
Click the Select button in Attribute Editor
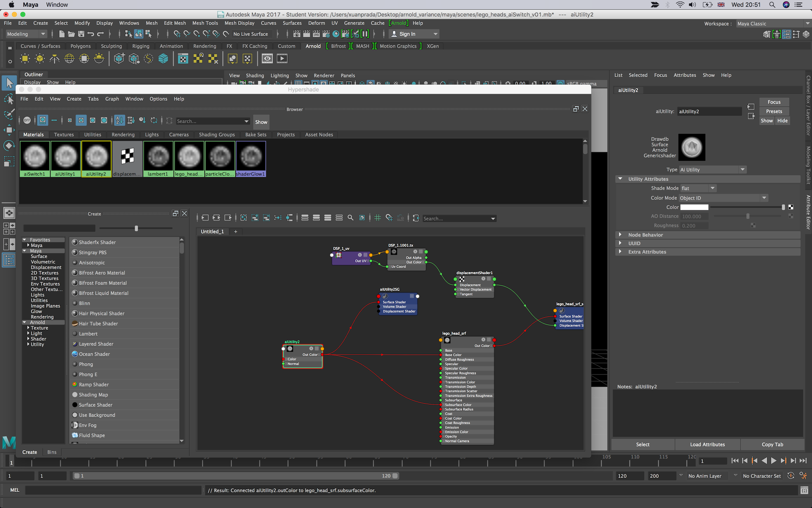click(x=643, y=444)
